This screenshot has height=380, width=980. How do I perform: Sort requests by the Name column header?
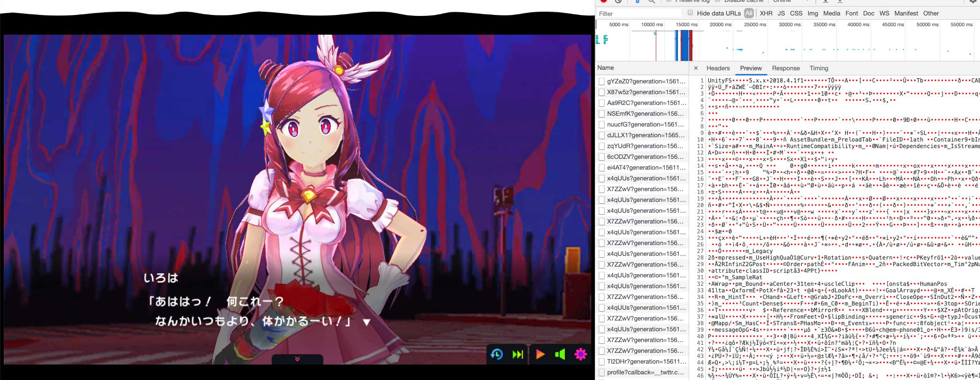(606, 68)
